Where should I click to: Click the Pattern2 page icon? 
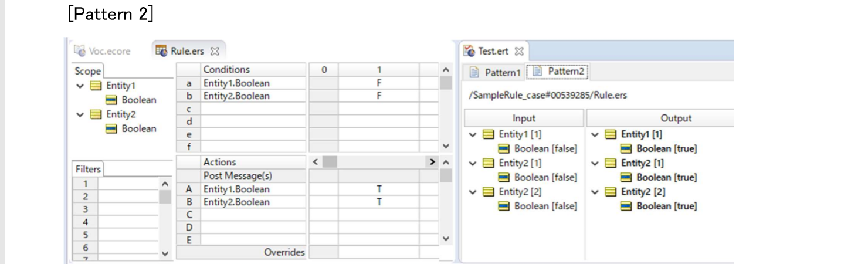pos(537,72)
